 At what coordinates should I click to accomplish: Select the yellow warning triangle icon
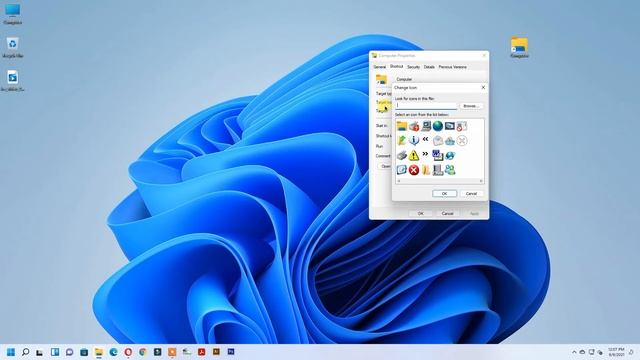tap(414, 155)
